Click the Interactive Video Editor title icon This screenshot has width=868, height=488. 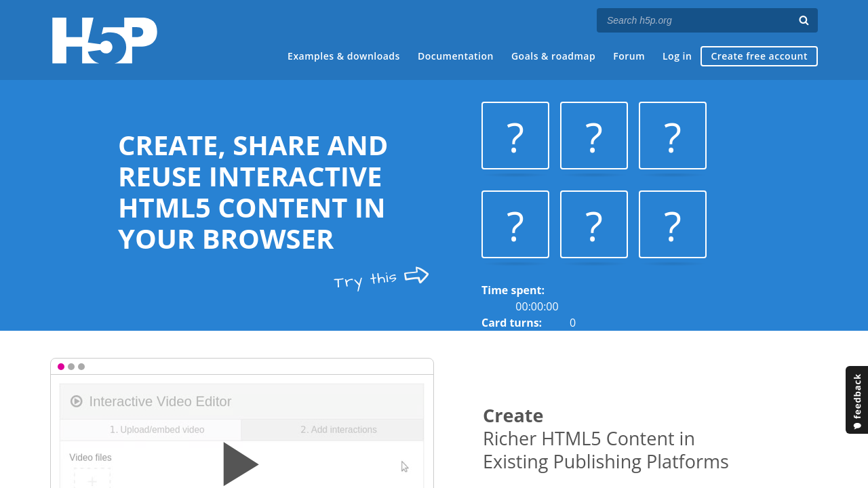pos(77,401)
